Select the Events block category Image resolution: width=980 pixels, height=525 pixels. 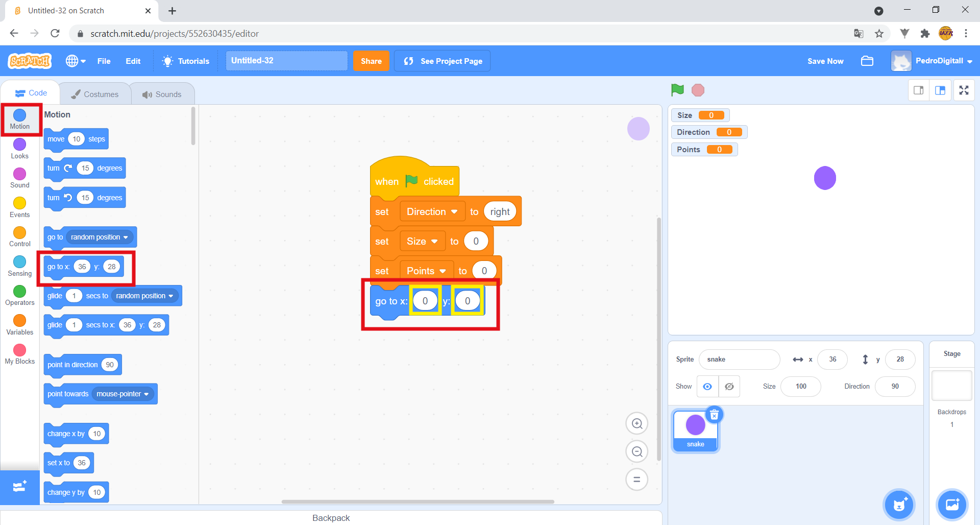pyautogui.click(x=19, y=207)
